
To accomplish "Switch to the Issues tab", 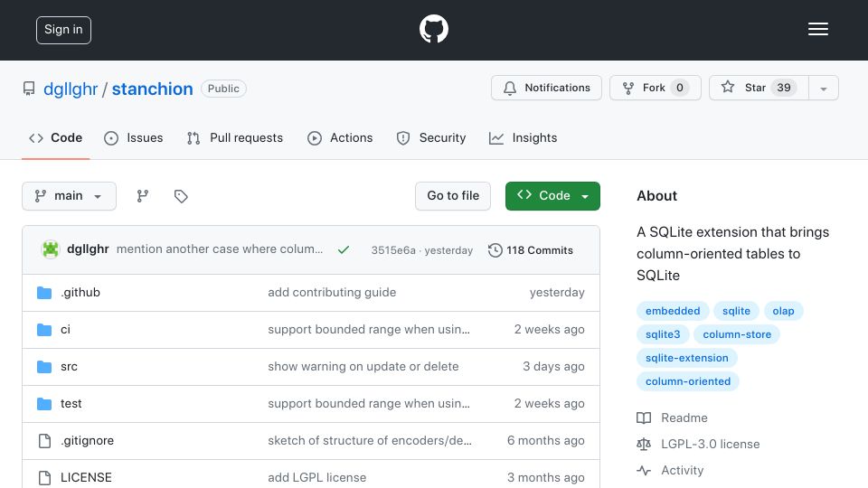I will click(134, 137).
